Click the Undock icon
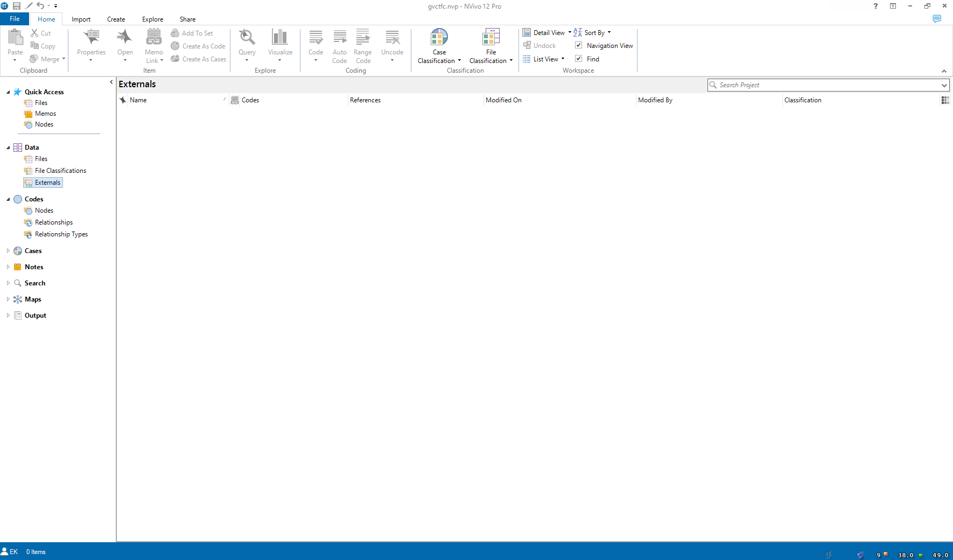Viewport: 953px width, 560px height. (x=527, y=45)
